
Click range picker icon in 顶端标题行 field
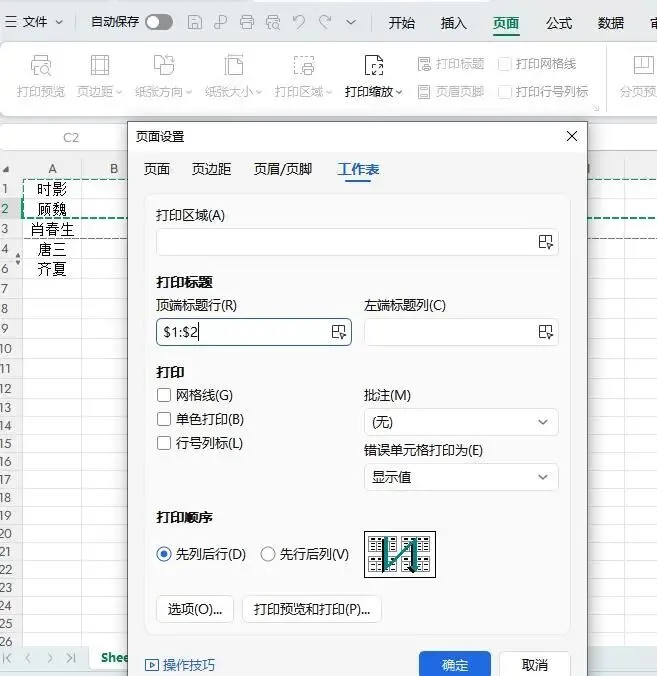click(338, 332)
